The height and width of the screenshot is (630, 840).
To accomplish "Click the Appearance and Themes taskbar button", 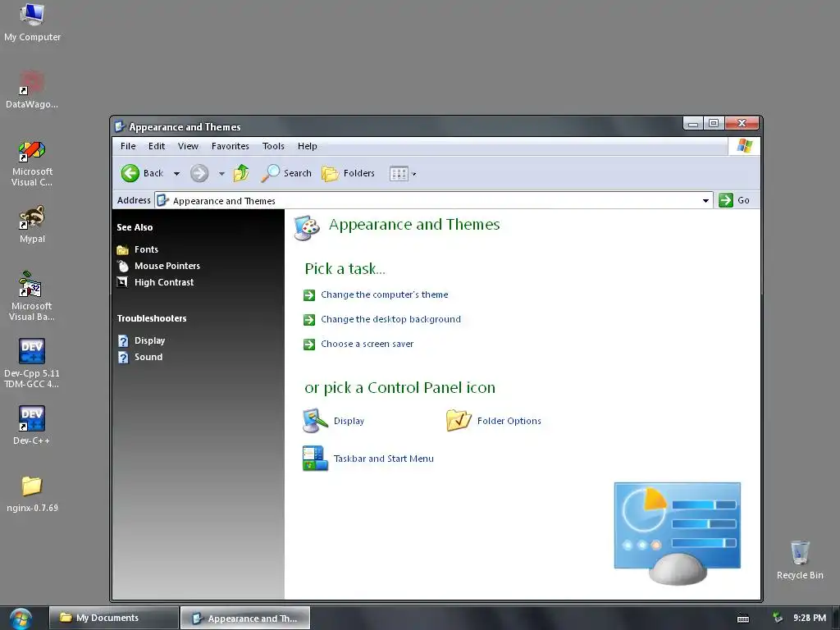I will 244,619.
